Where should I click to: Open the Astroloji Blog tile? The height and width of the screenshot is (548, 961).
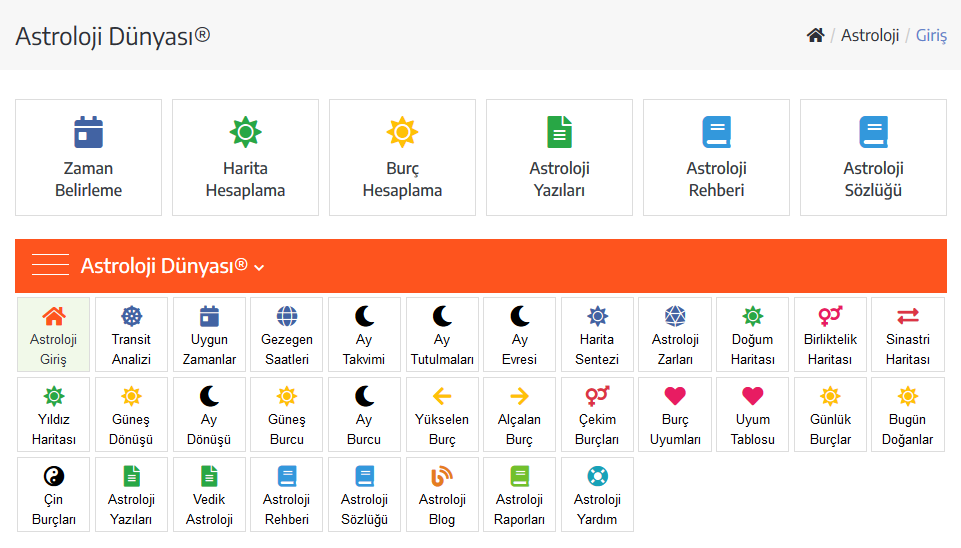coord(442,495)
